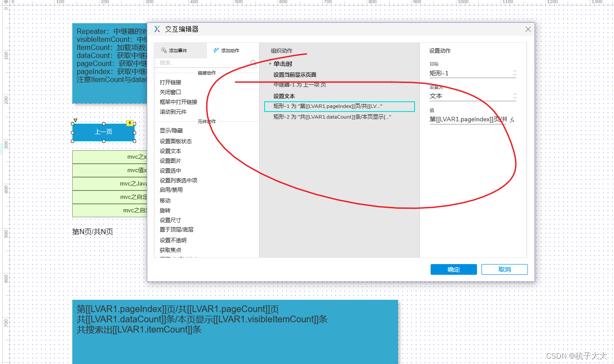Image resolution: width=614 pixels, height=364 pixels.
Task: Collapse the 单击时 event triangle
Action: point(270,64)
